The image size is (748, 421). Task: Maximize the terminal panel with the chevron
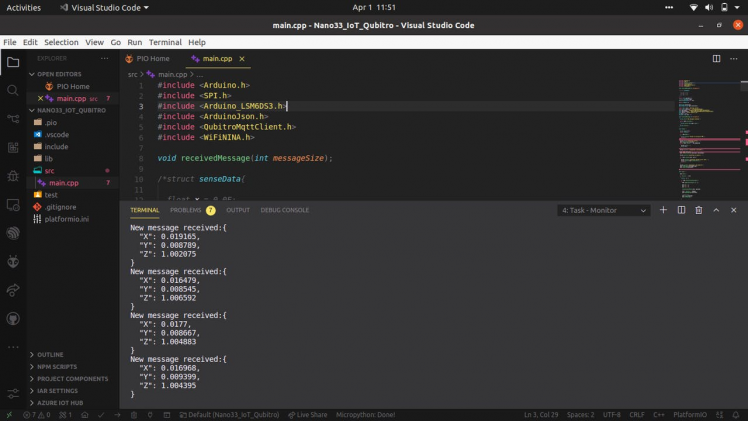tap(716, 210)
